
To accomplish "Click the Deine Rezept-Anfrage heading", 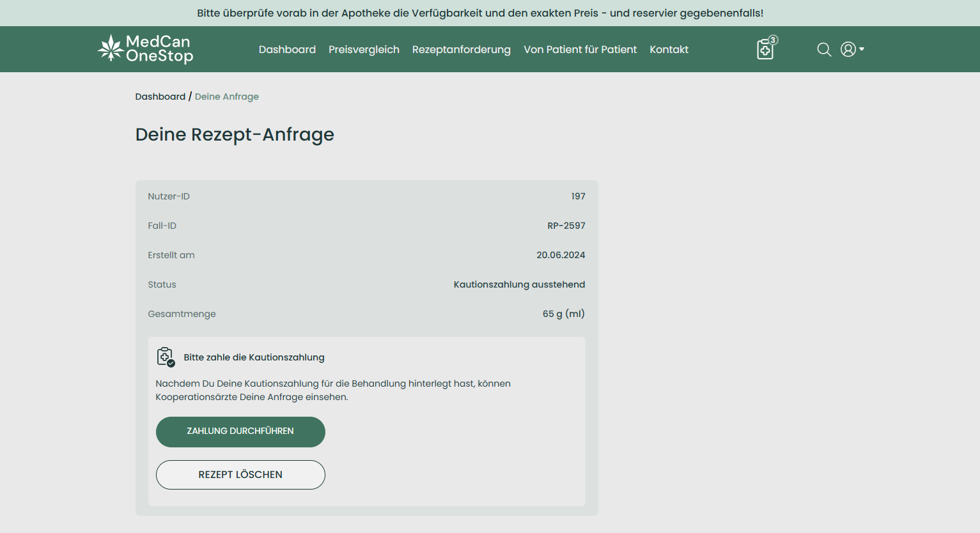I will (x=235, y=134).
